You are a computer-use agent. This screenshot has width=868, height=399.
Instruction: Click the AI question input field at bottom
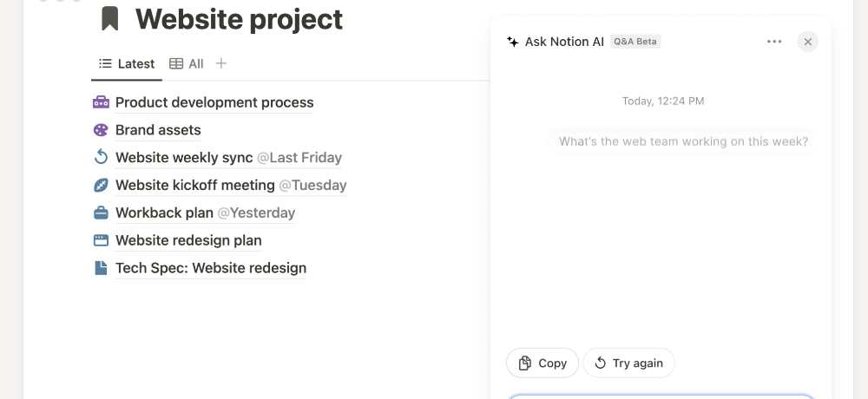pyautogui.click(x=661, y=396)
